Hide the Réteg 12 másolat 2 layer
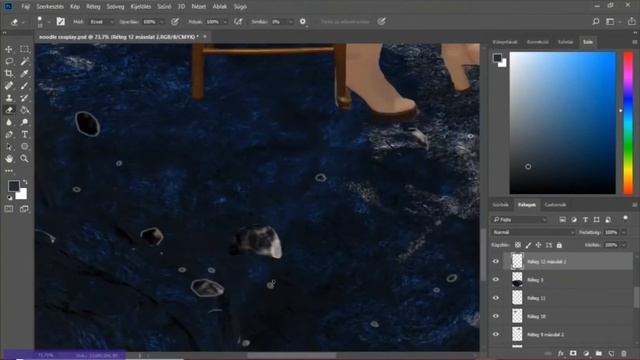Image resolution: width=640 pixels, height=360 pixels. coord(496,262)
